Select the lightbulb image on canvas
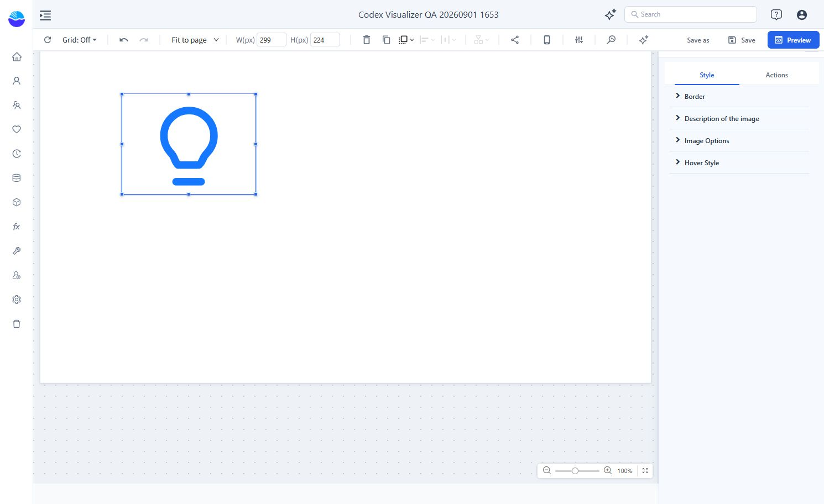This screenshot has width=824, height=504. 189,144
